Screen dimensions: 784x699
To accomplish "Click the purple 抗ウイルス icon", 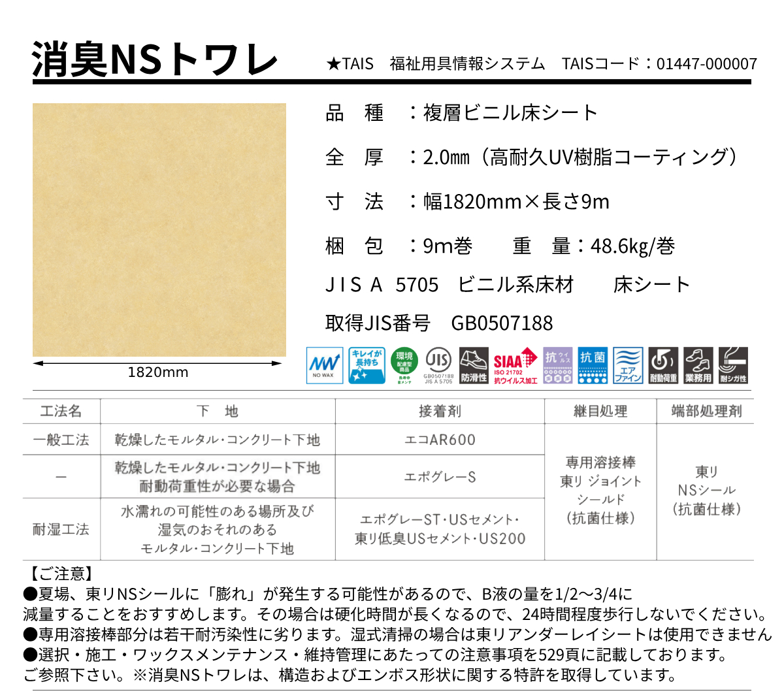I will (x=558, y=365).
